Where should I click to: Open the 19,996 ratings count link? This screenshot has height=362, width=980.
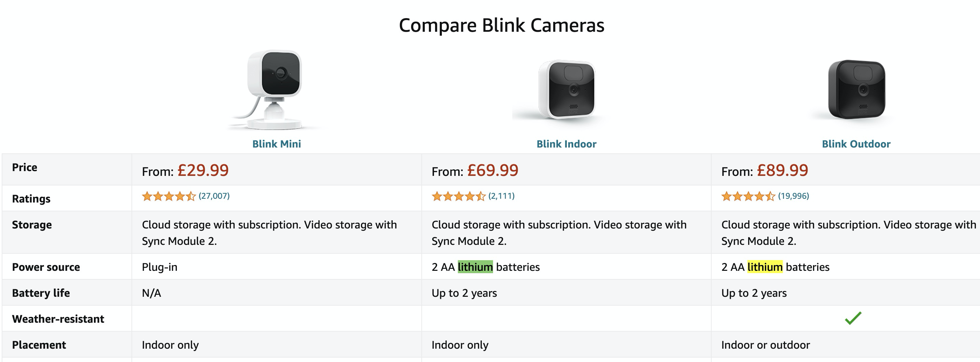click(x=793, y=196)
